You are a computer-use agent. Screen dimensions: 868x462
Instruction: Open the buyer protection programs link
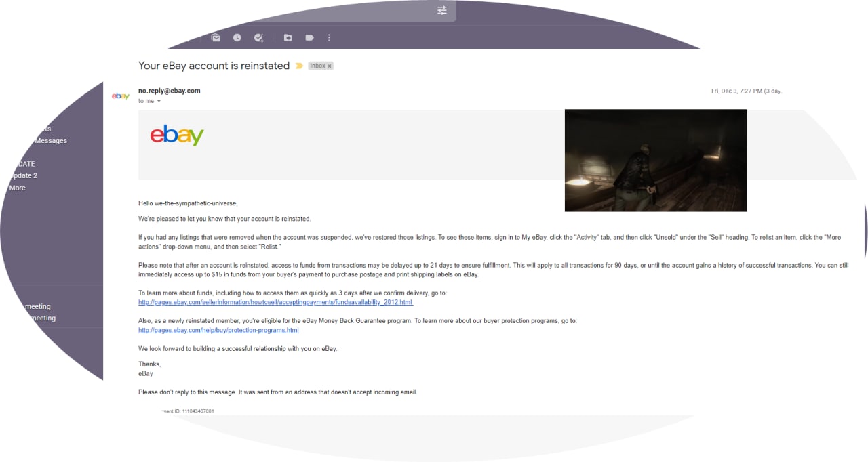(x=218, y=331)
